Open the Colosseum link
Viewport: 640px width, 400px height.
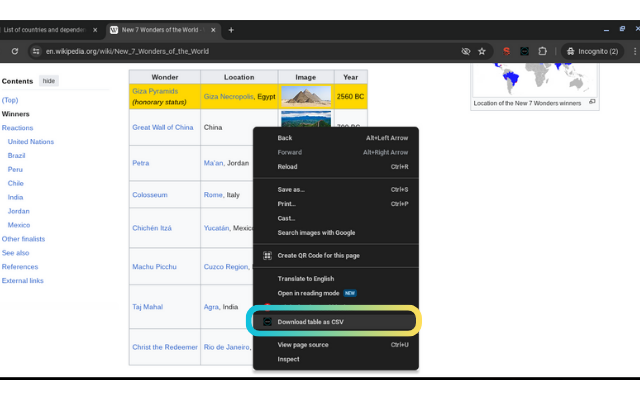pos(150,195)
